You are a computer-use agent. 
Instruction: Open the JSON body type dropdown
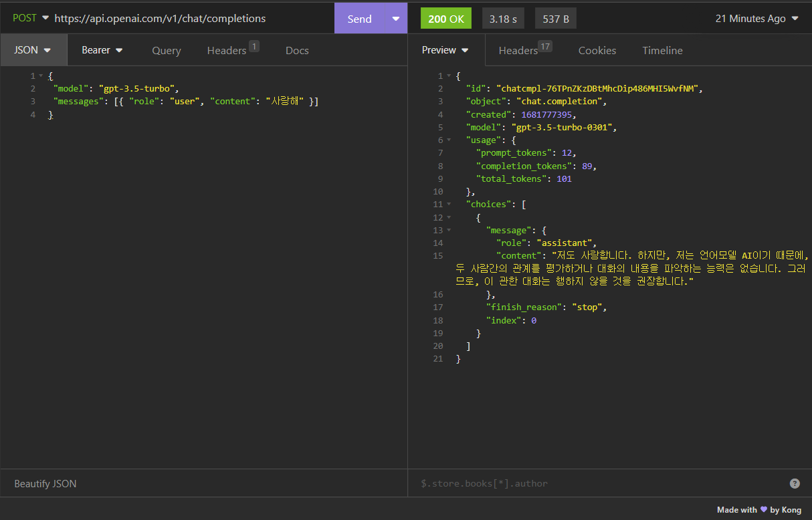33,49
